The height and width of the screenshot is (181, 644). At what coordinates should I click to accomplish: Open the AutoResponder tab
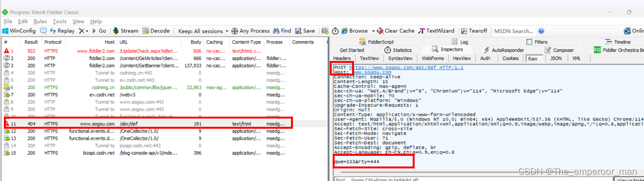[504, 50]
